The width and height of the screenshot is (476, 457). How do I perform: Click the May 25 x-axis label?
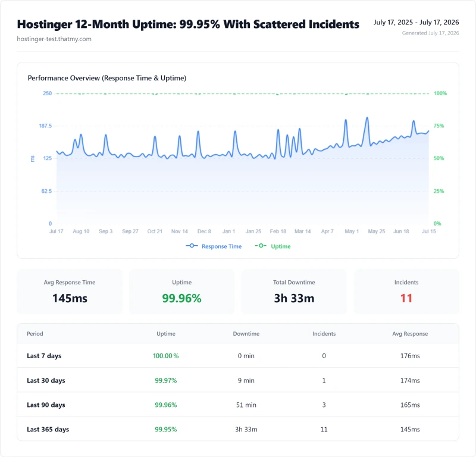[377, 231]
